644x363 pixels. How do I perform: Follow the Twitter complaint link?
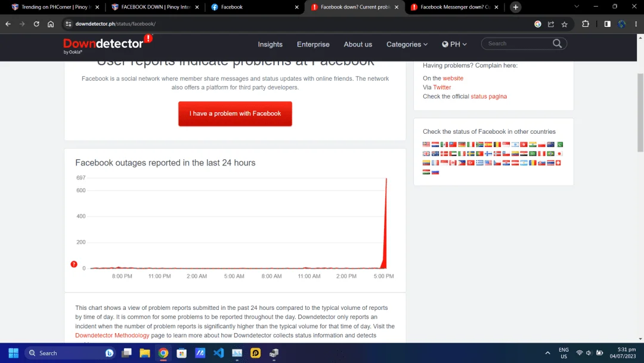[442, 87]
